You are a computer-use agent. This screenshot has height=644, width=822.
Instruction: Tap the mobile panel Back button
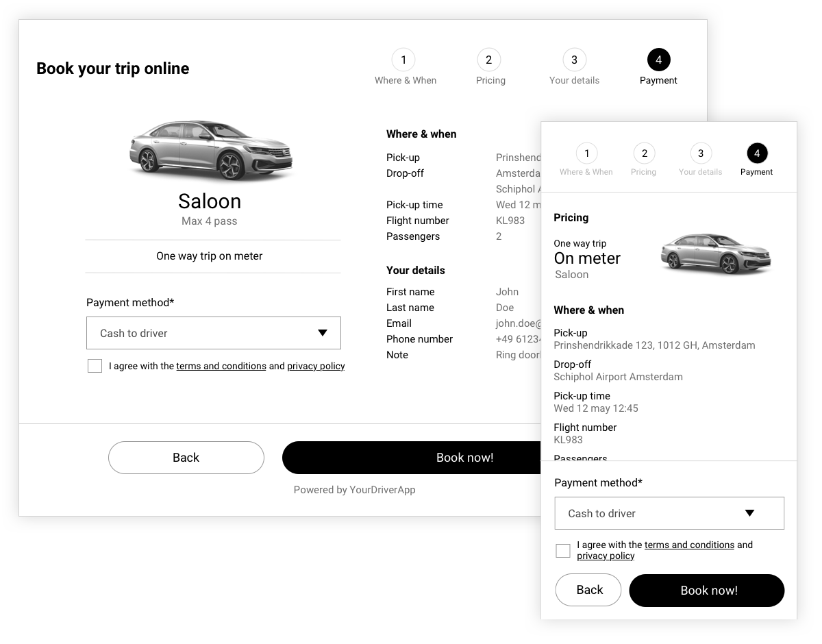click(x=588, y=591)
